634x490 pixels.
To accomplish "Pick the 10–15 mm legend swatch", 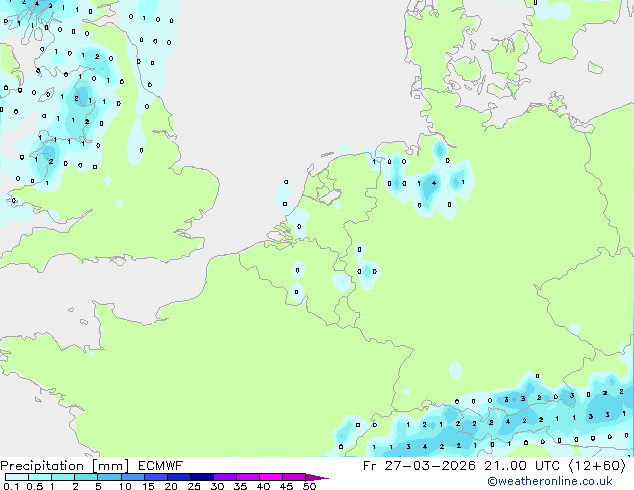I will click(133, 477).
